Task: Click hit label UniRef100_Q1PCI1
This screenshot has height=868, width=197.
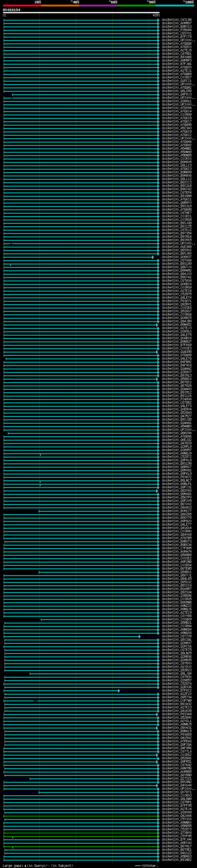Action: coord(177,81)
